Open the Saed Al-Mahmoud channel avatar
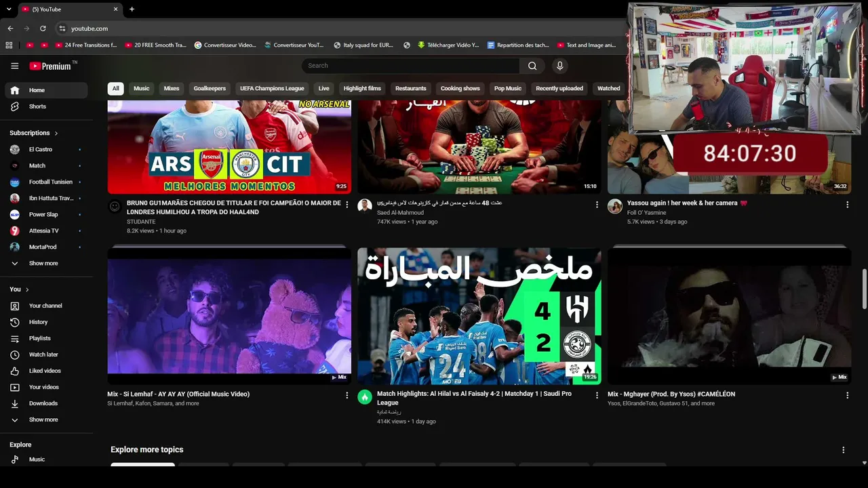This screenshot has height=488, width=868. (x=365, y=206)
